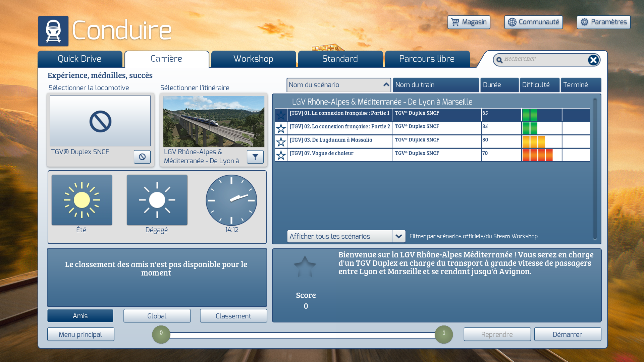Star the La connexion française Partie 2 scenario
Screen dimensions: 644x362
pos(281,128)
